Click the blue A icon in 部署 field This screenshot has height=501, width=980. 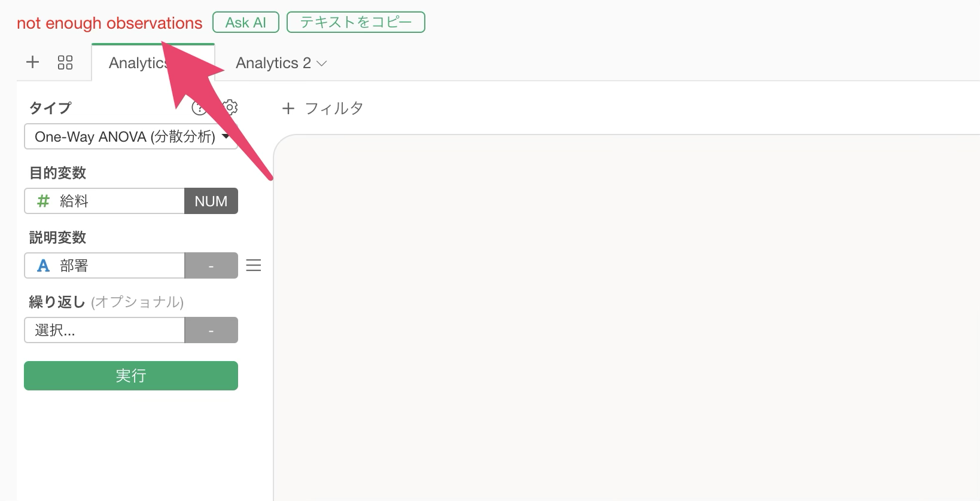43,266
